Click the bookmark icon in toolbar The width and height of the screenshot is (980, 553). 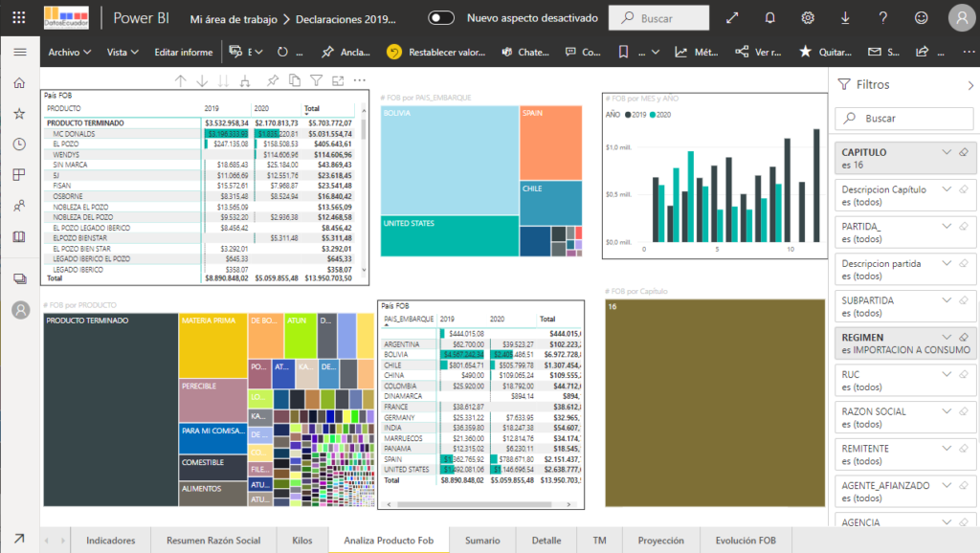pyautogui.click(x=623, y=52)
